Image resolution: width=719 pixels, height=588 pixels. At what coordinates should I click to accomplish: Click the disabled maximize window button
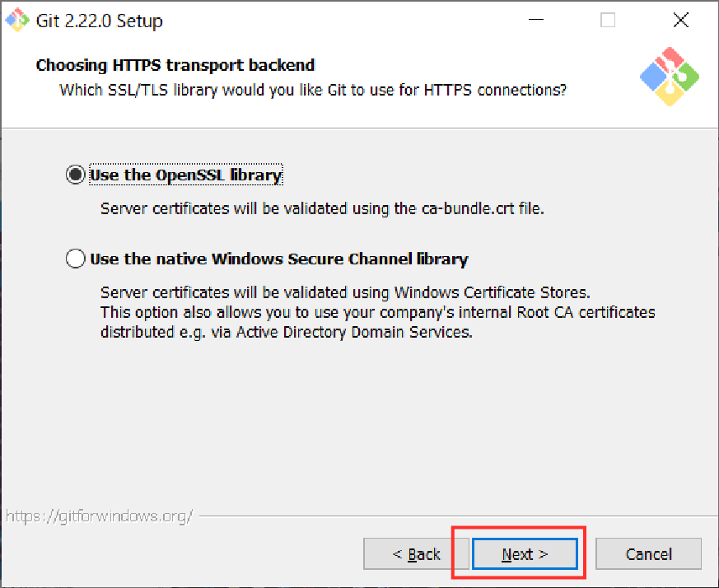608,21
